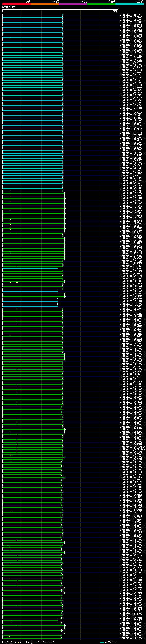This screenshot has height=644, width=146.
Task: Select the UniRef100_B3RWP1 label
Action: coord(131,485)
